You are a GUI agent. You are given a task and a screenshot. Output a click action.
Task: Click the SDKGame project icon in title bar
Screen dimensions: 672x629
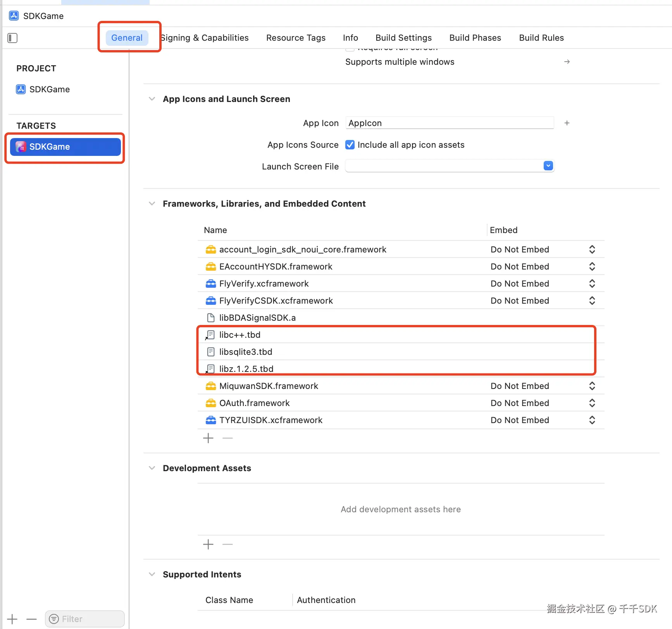(14, 16)
